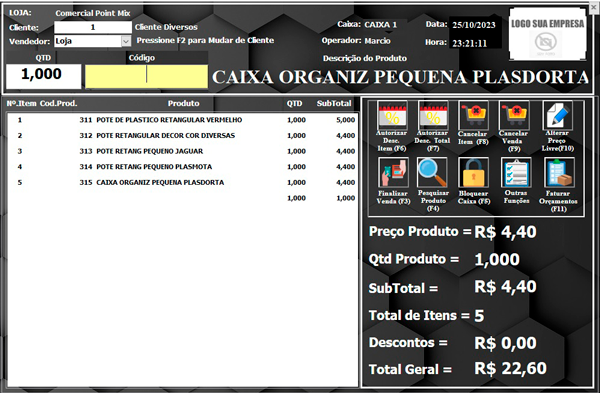
Task: Select row POTE DE PLASTICO RETANGULAR VERMELHO
Action: click(183, 120)
